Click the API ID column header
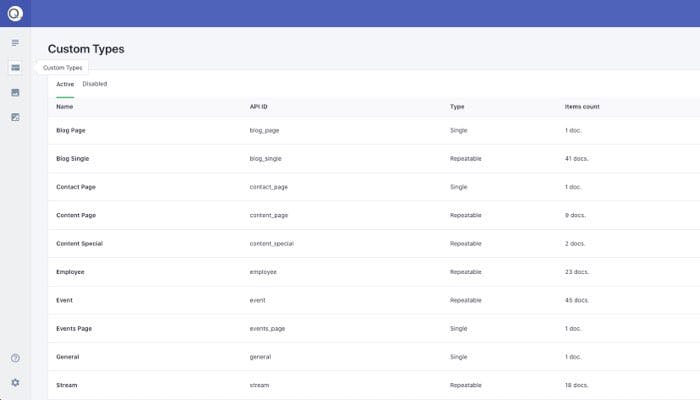The width and height of the screenshot is (700, 400). tap(258, 107)
